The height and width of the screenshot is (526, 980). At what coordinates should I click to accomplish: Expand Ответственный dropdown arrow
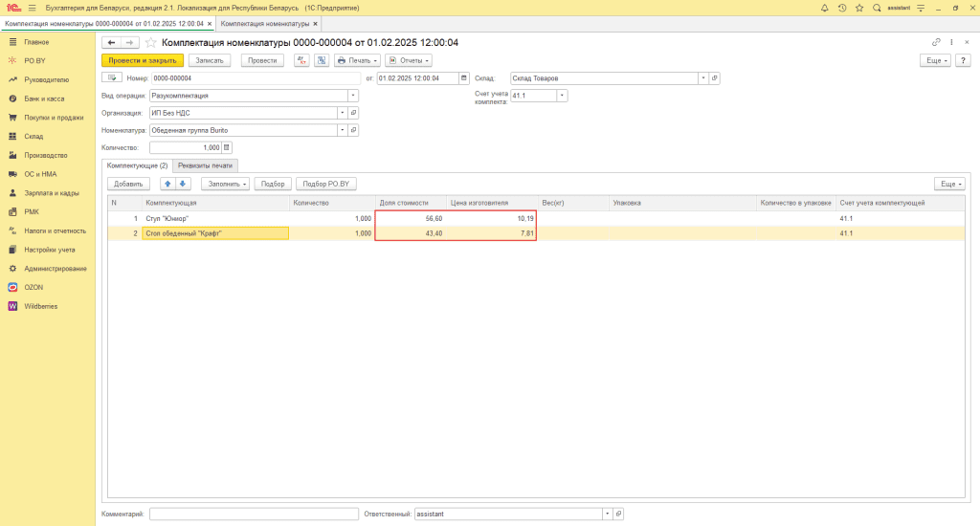[x=607, y=515]
